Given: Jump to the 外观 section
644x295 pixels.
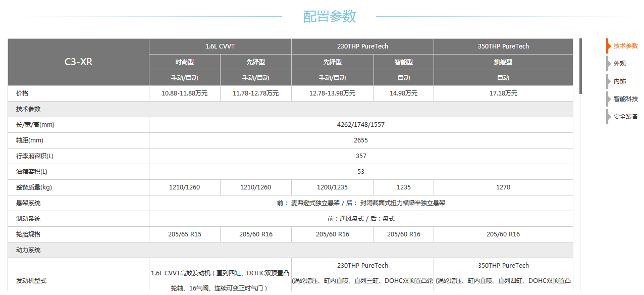Looking at the screenshot, I should (x=619, y=64).
